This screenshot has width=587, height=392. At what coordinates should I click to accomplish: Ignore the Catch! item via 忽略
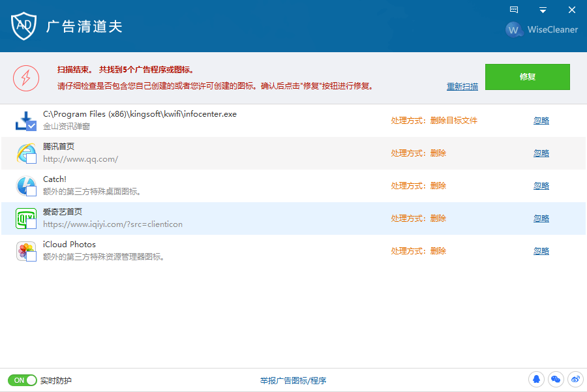pyautogui.click(x=541, y=186)
